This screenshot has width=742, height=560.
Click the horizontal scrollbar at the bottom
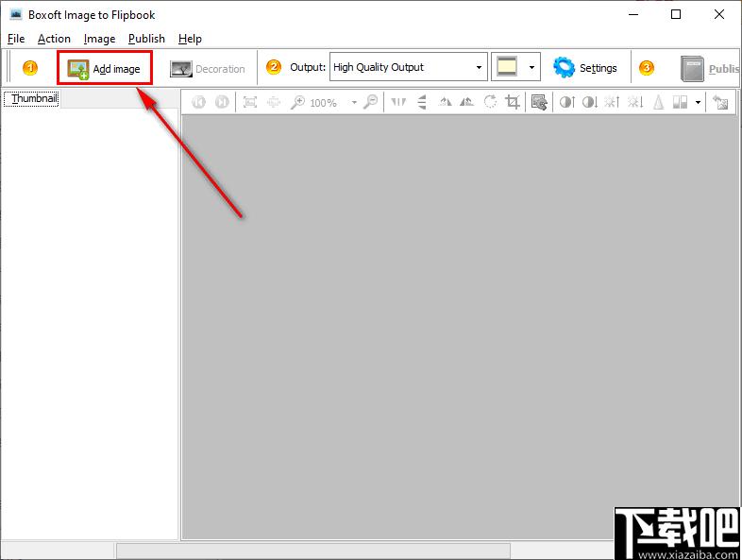tap(313, 551)
